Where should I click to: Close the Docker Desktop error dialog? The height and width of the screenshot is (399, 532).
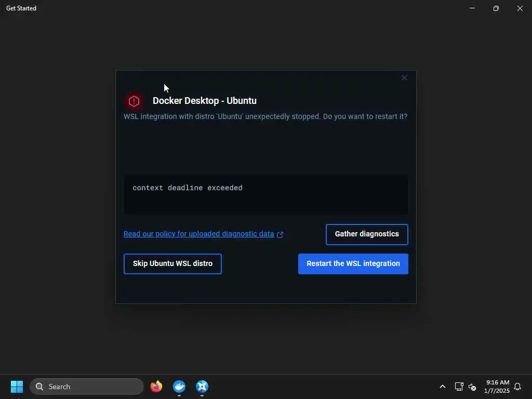click(404, 78)
